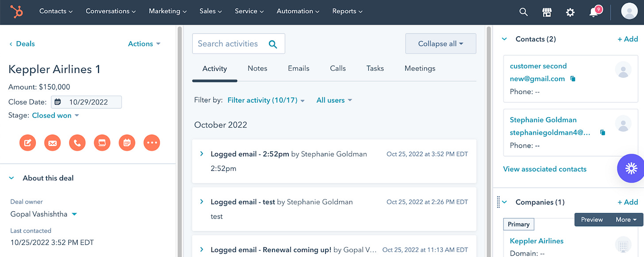Open the purple floating assistant button
Viewport: 644px width, 257px height.
(631, 168)
